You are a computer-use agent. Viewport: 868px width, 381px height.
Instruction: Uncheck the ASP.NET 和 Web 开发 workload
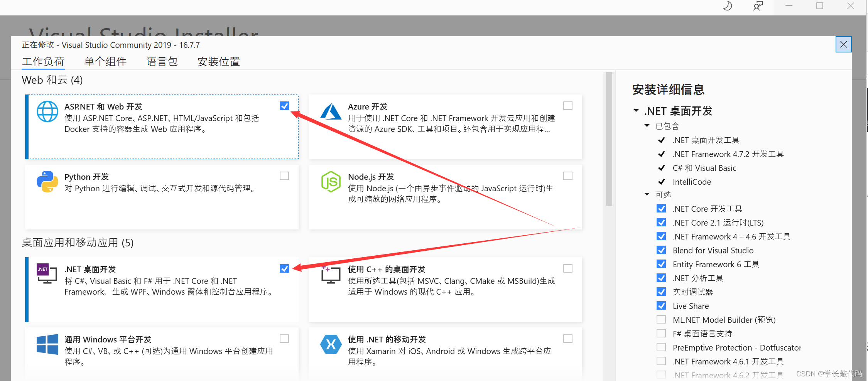pos(284,106)
